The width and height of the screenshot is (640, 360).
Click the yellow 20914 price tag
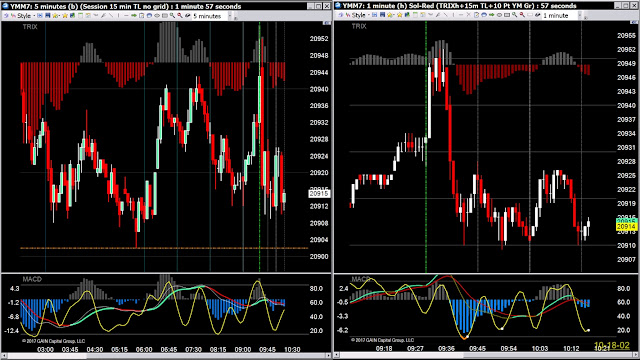coord(627,227)
